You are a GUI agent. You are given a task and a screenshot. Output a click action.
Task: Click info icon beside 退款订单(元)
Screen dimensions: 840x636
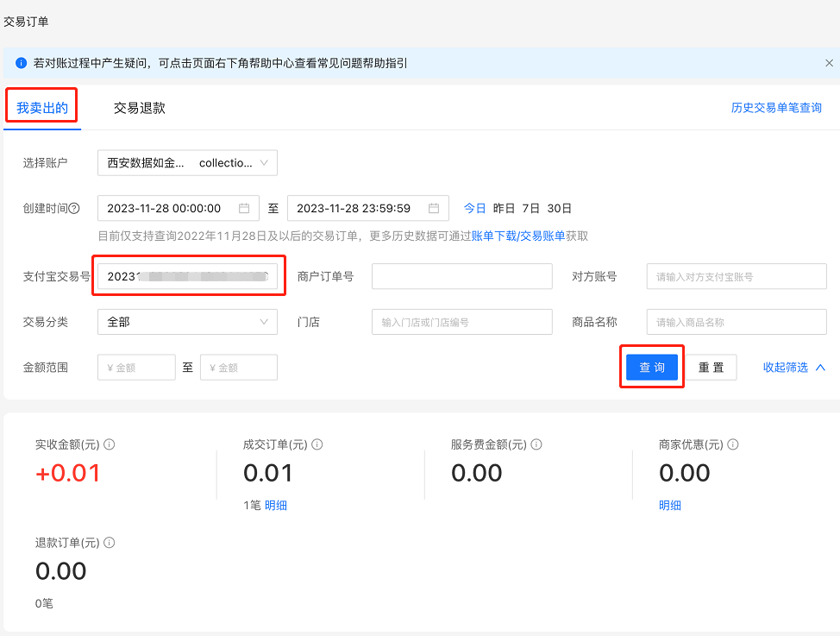(110, 543)
